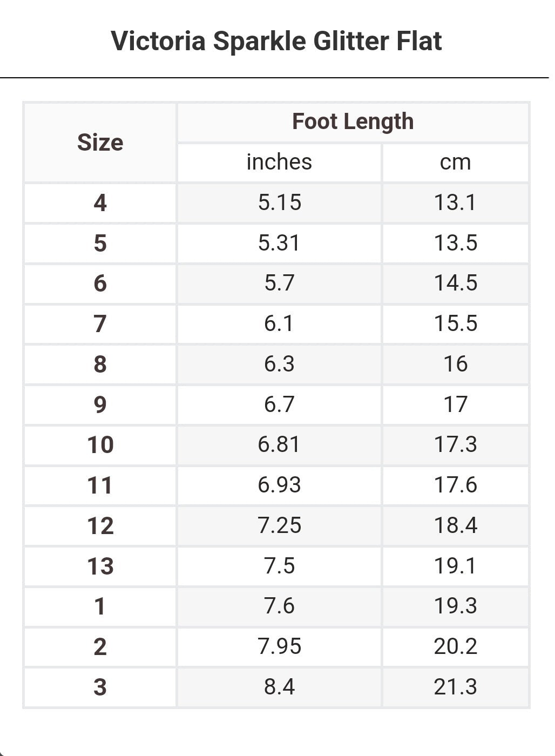Screen dimensions: 555x756
Task: Select the 6.3 inches cell
Action: point(279,364)
